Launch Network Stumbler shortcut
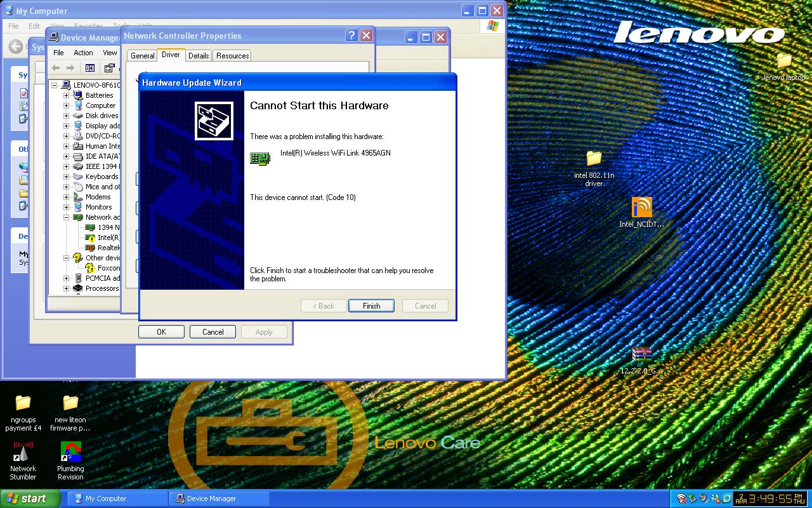Image resolution: width=812 pixels, height=508 pixels. coord(23,461)
